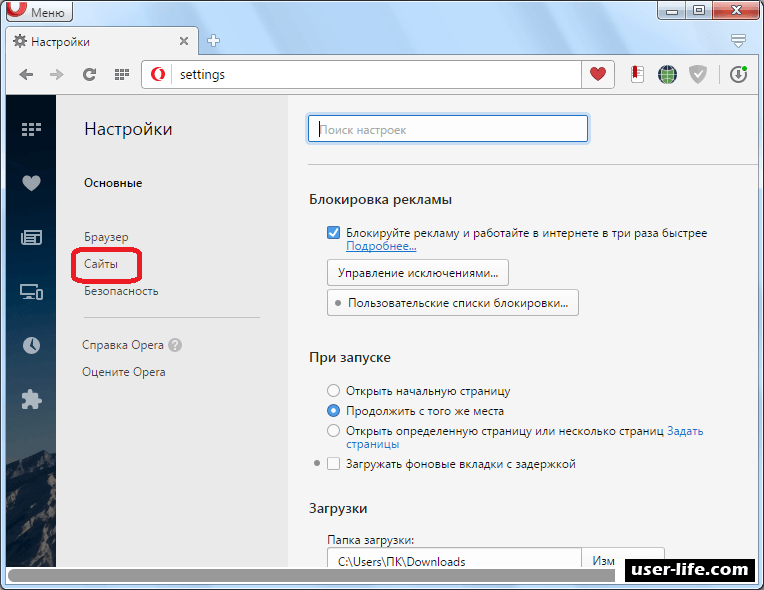This screenshot has height=590, width=764.
Task: Open extensions from sidebar puzzle icon
Action: tap(31, 400)
